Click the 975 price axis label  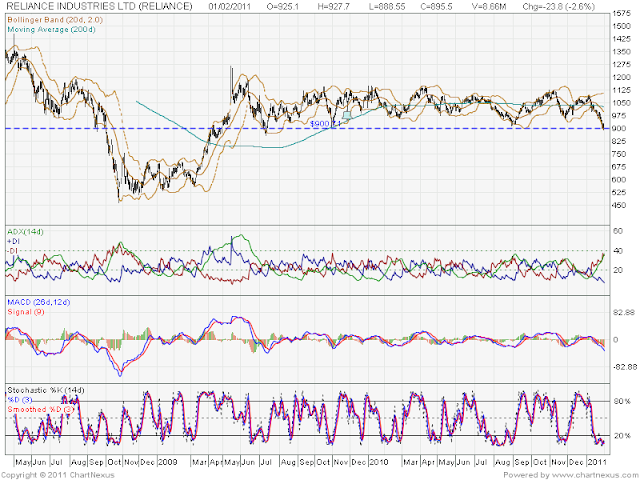(x=619, y=116)
